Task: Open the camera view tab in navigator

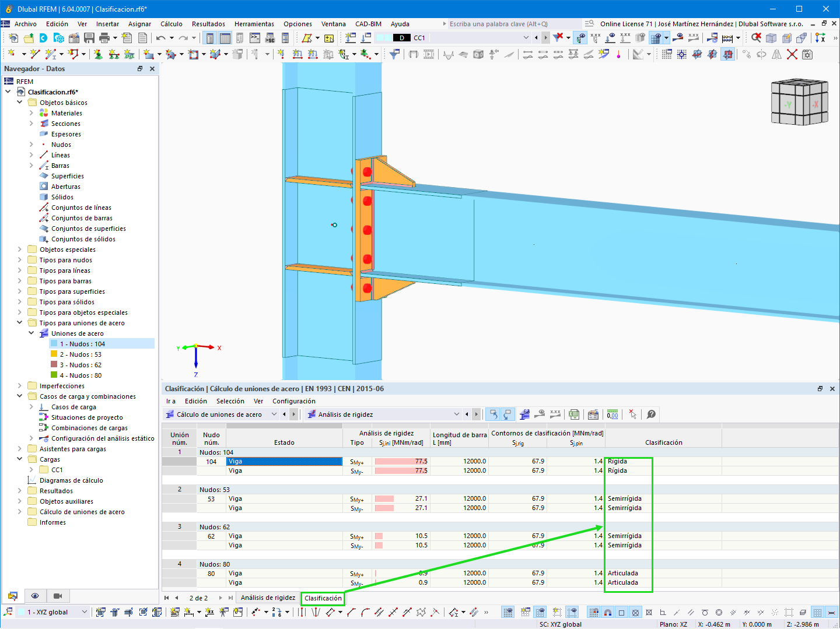Action: point(58,596)
